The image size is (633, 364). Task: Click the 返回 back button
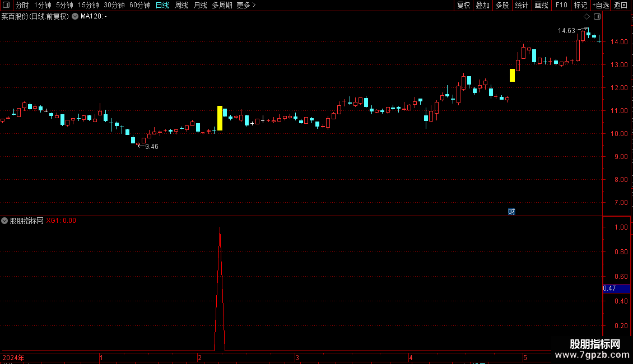click(x=621, y=5)
